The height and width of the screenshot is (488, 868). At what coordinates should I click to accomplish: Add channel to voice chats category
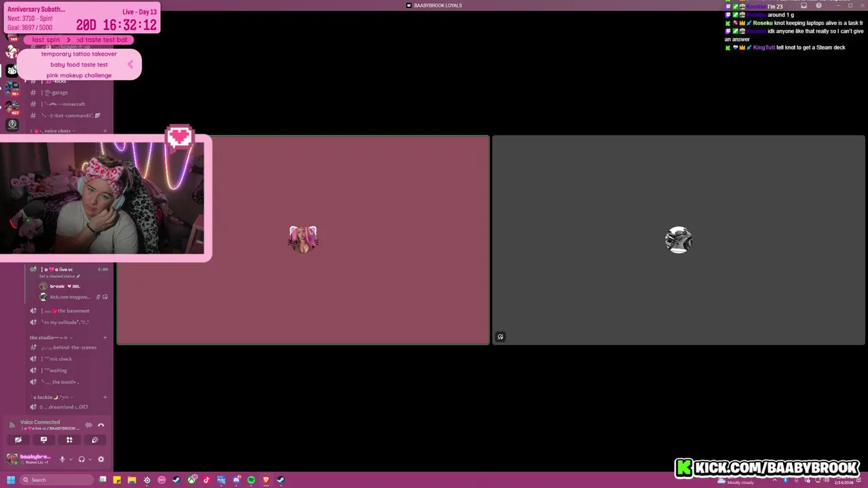pyautogui.click(x=105, y=131)
